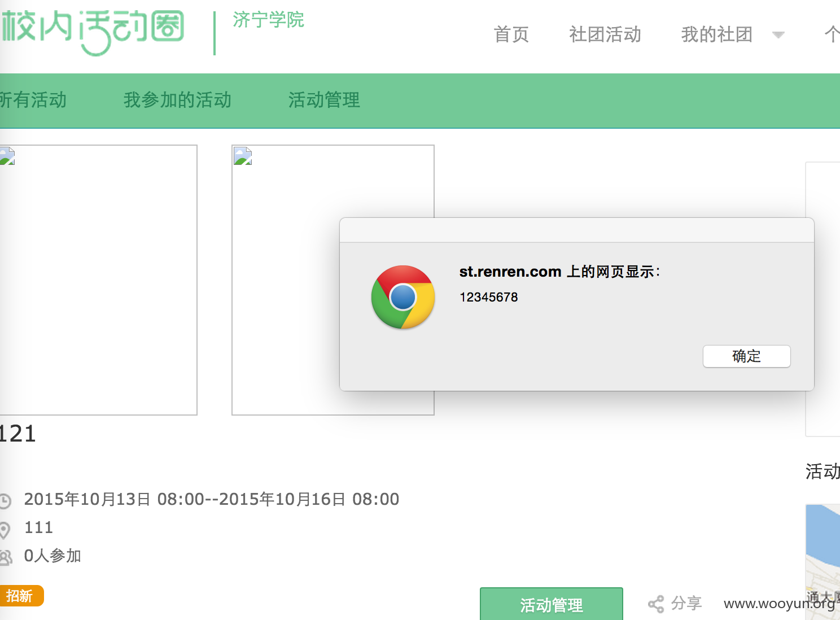
Task: Click the 校内活动圈 site logo
Action: pyautogui.click(x=92, y=33)
